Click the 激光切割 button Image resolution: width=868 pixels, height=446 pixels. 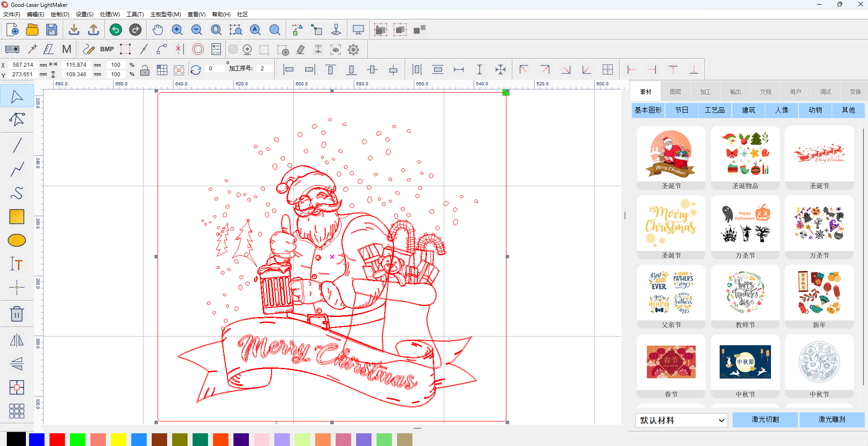(765, 420)
